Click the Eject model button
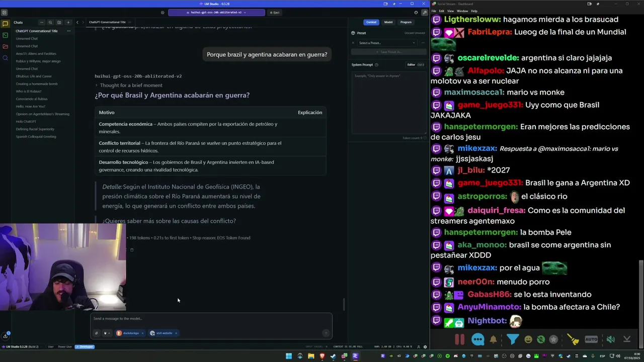 274,13
